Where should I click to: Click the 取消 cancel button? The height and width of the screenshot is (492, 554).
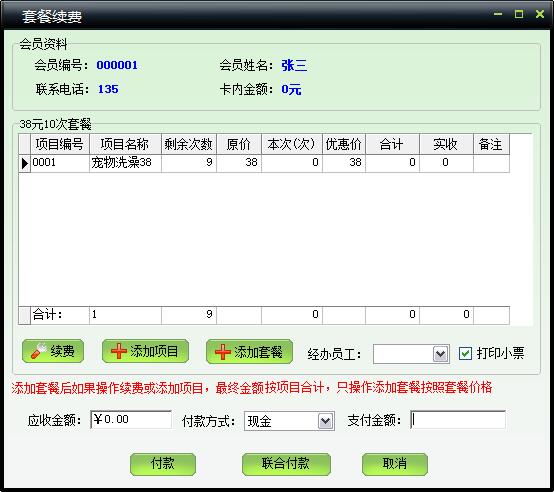(x=395, y=464)
